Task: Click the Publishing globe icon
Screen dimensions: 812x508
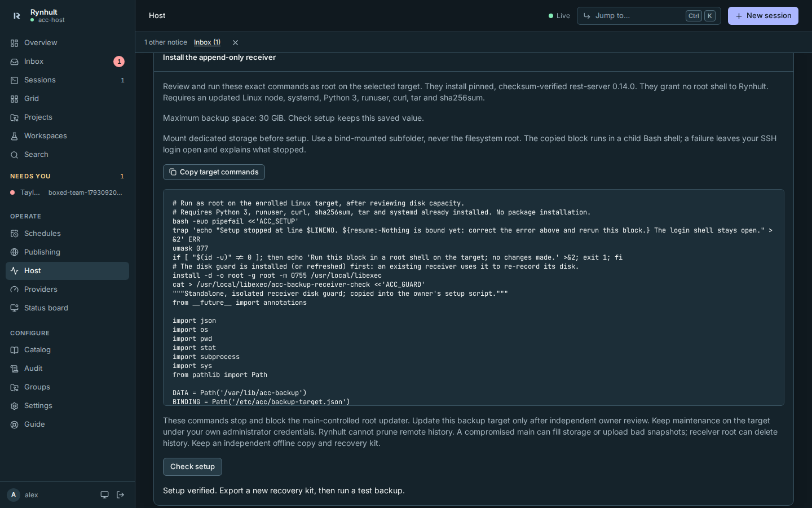Action: [15, 252]
